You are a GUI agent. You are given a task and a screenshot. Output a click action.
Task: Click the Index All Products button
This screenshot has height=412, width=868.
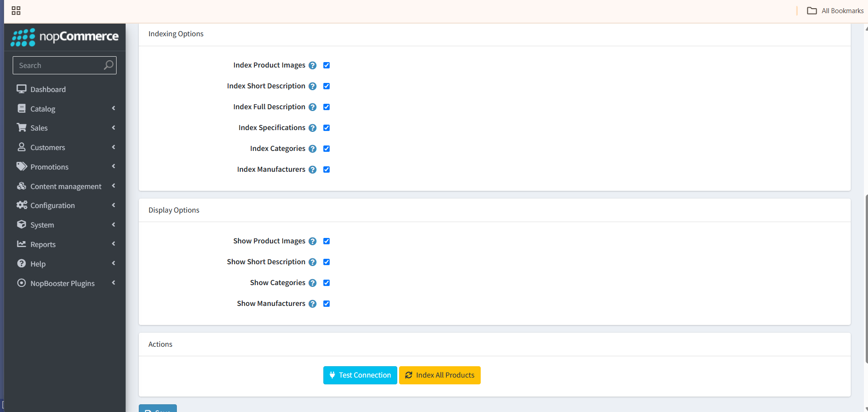[439, 375]
